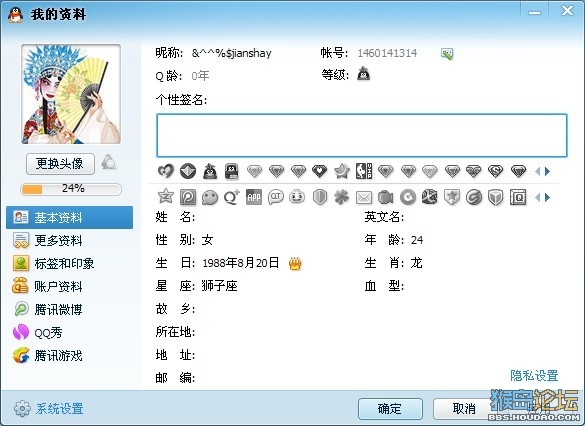
Task: Click the birthday crown icon next to date
Action: pos(295,263)
